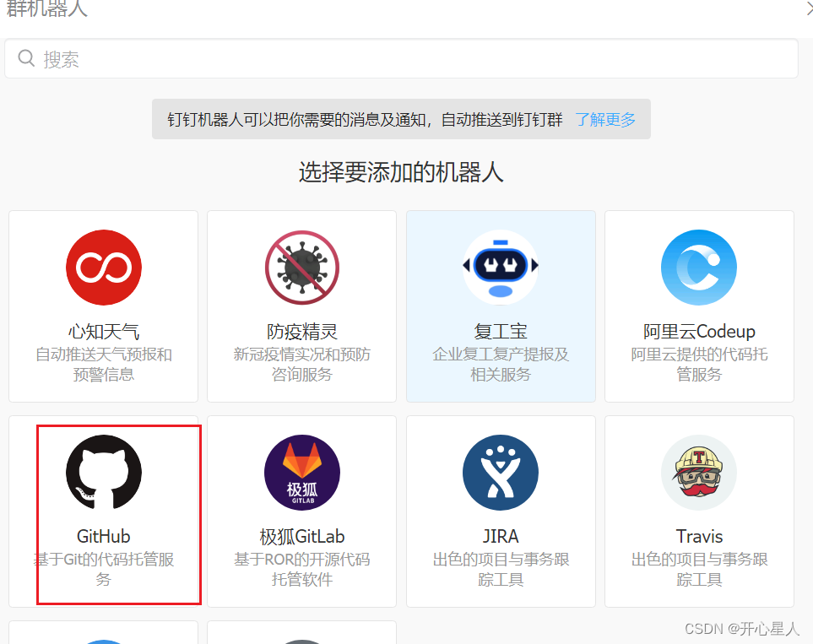Click the 极狐GitLab fox icon
Viewport: 813px width, 644px height.
302,473
